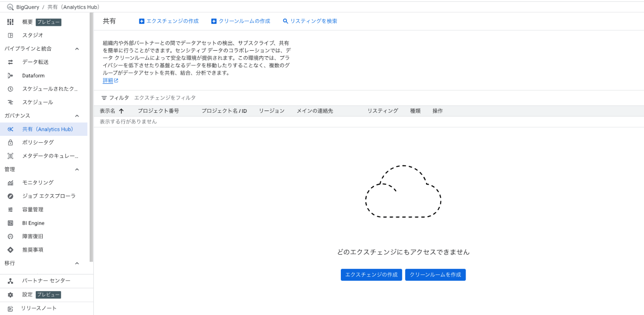This screenshot has width=644, height=315.
Task: Open スタジオ in the sidebar
Action: click(33, 35)
